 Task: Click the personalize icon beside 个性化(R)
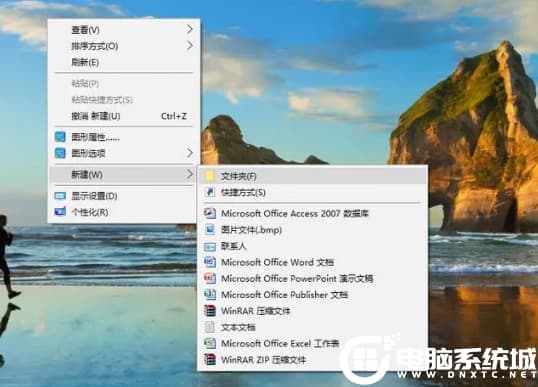pos(60,212)
